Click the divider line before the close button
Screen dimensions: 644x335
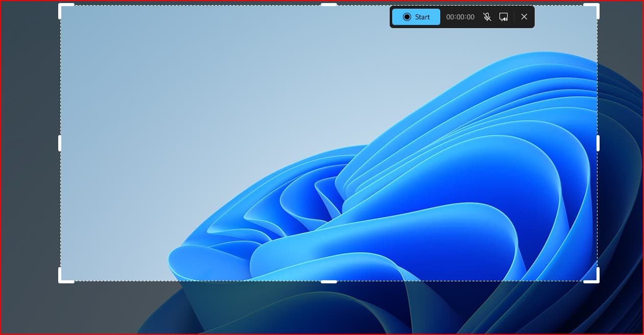(514, 17)
